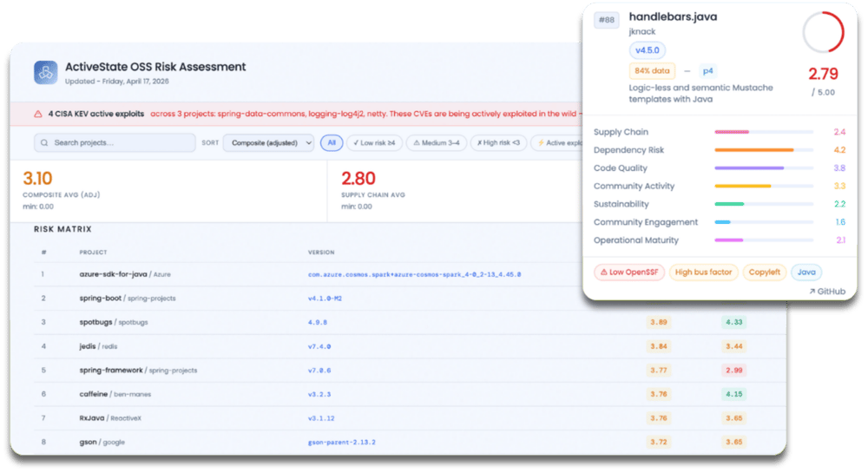868x473 pixels.
Task: Select the Active exploits filter tab
Action: point(559,142)
